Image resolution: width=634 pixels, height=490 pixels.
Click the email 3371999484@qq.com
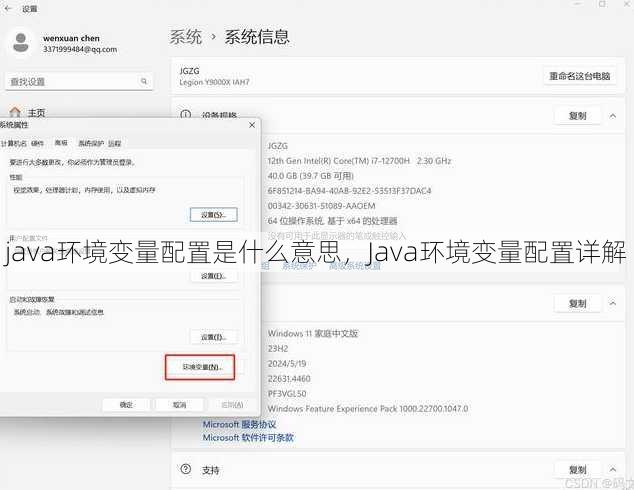[80, 49]
